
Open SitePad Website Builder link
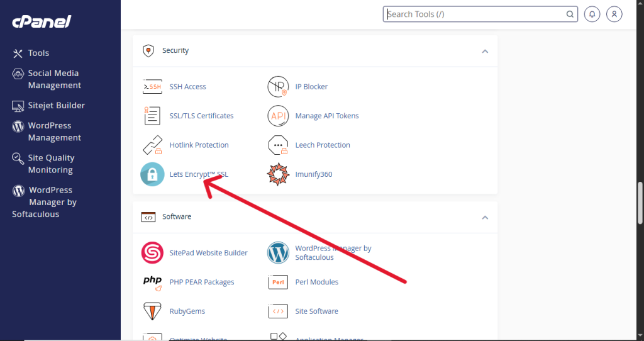(208, 253)
